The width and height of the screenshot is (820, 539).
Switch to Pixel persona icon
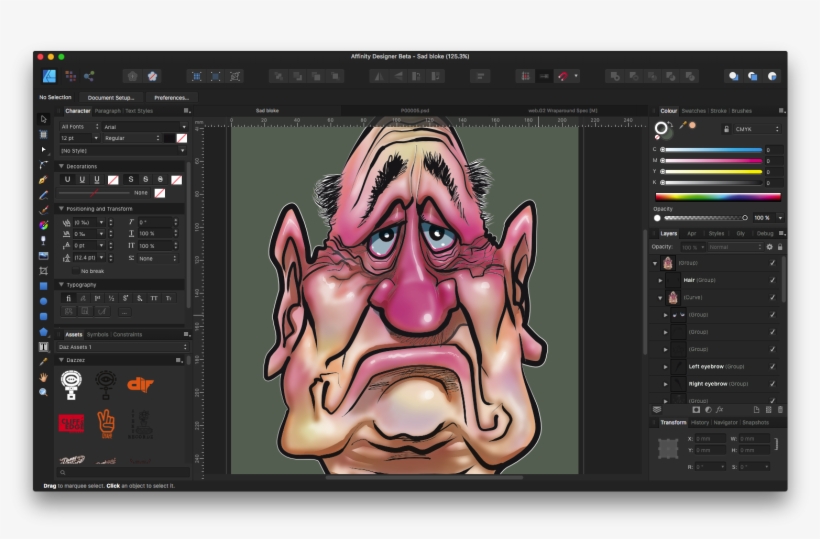point(70,76)
